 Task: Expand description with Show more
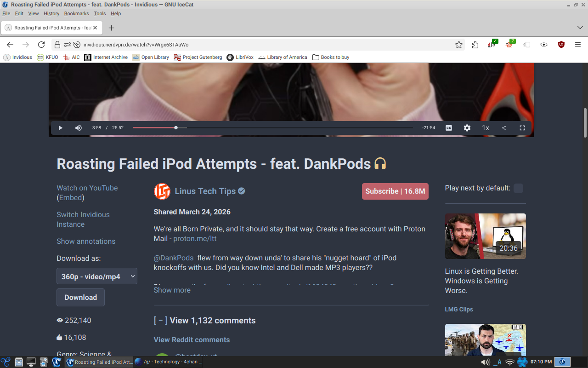(172, 290)
